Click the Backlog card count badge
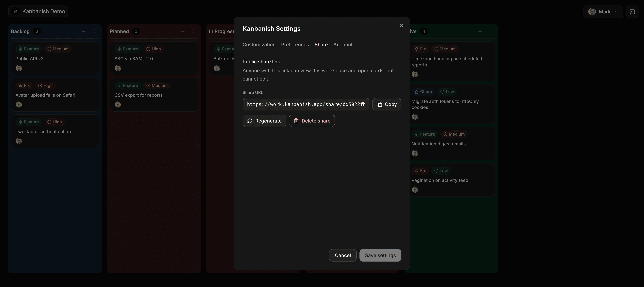Image resolution: width=644 pixels, height=287 pixels. click(x=37, y=31)
